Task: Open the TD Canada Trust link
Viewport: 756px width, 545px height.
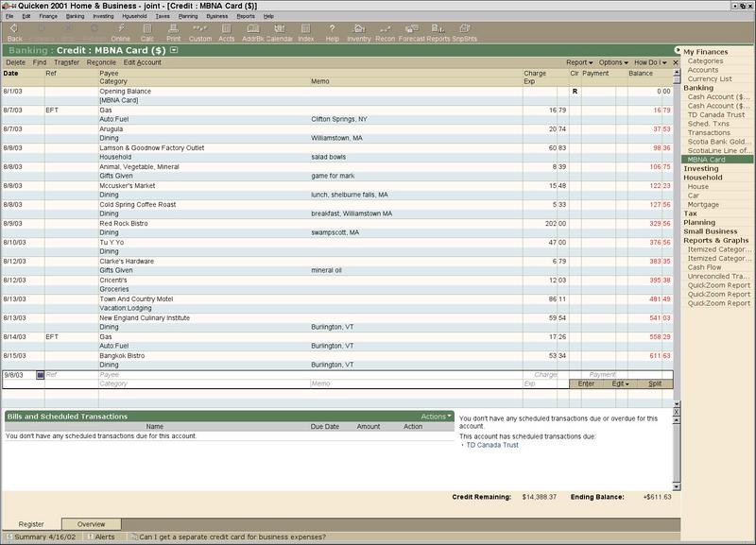Action: tap(492, 445)
